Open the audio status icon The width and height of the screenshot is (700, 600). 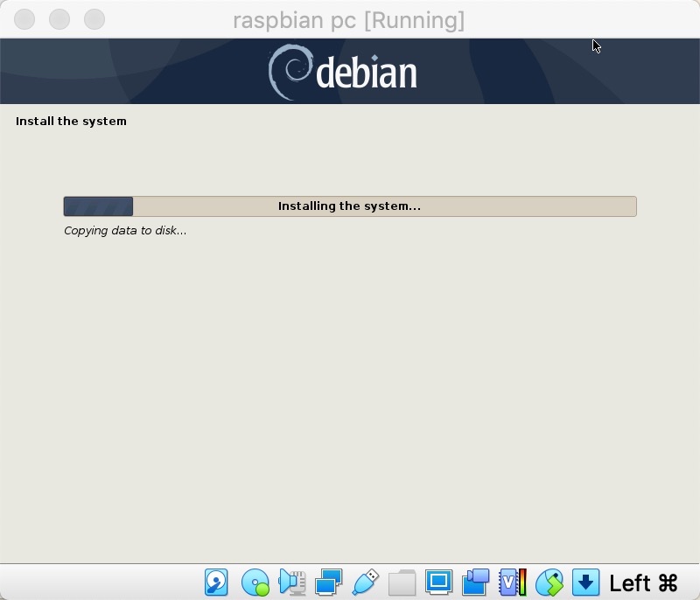[292, 583]
